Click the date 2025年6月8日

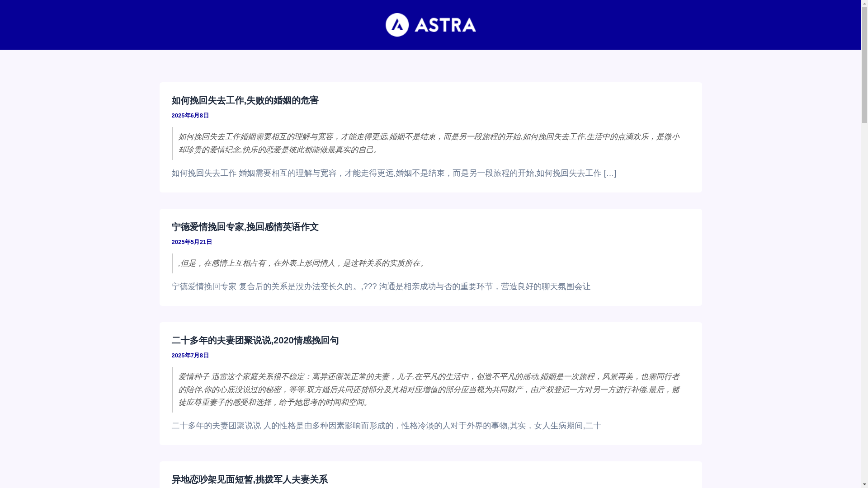click(x=190, y=116)
